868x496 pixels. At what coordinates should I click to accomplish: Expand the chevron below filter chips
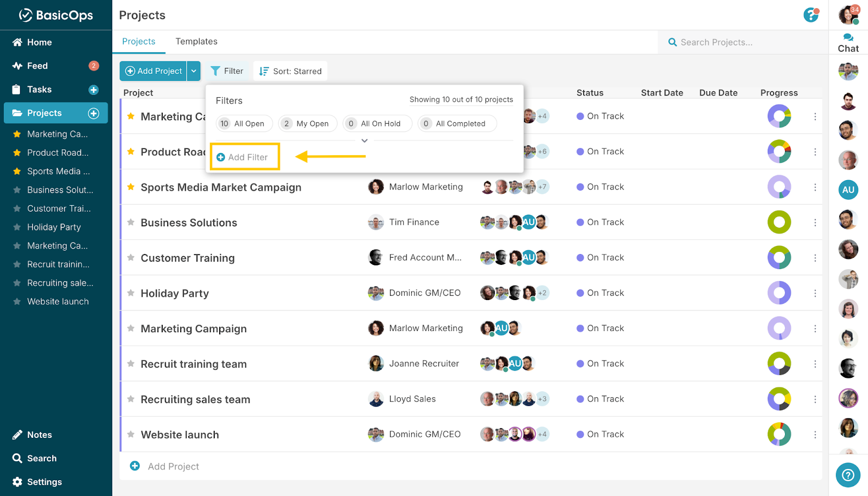365,141
